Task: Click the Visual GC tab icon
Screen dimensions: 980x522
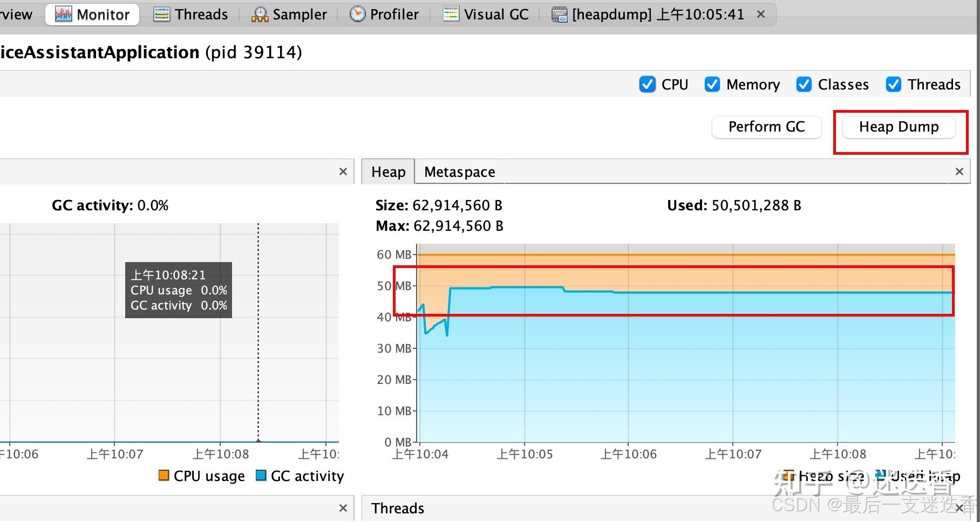Action: click(451, 14)
